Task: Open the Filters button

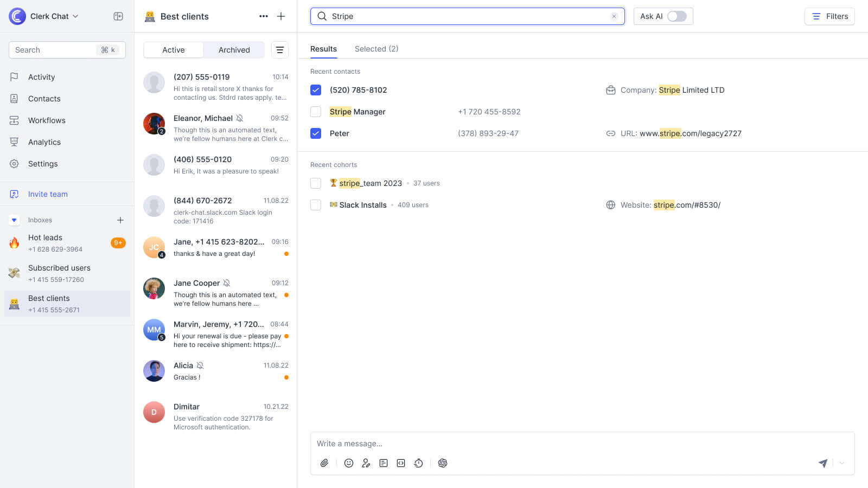Action: point(829,16)
